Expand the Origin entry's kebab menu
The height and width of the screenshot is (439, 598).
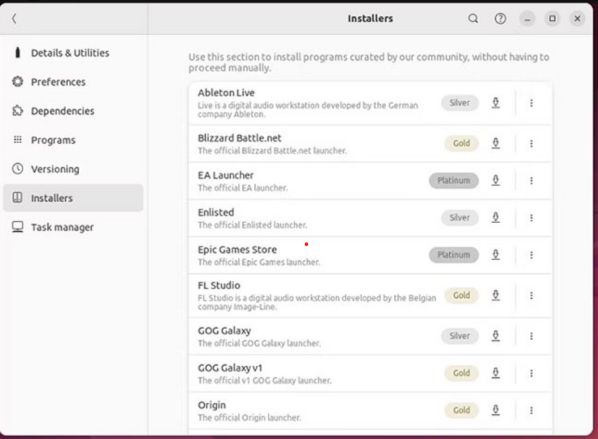[x=531, y=410]
